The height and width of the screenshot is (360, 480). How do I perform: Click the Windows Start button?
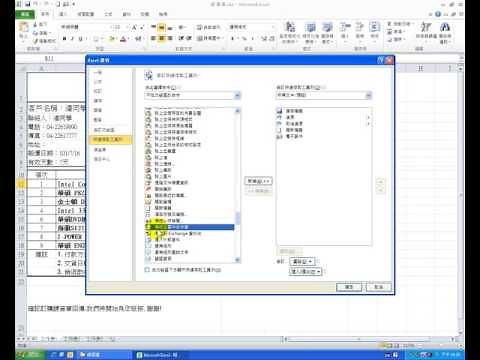click(x=29, y=355)
